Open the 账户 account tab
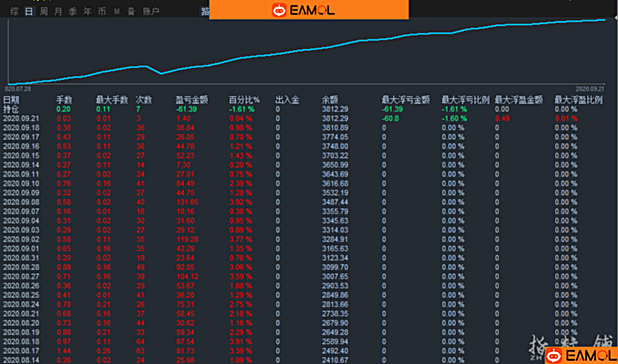618x364 pixels. coord(151,11)
